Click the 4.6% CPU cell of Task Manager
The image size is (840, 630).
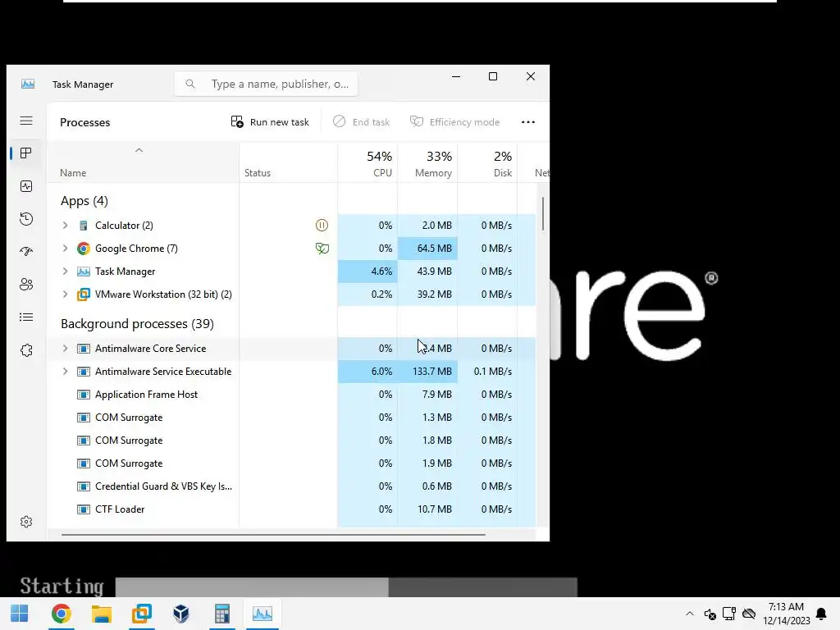pos(367,272)
